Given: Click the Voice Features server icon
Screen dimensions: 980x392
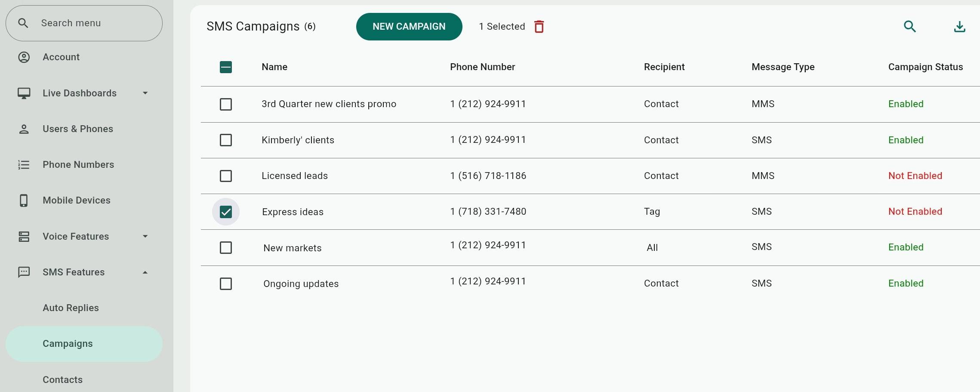Looking at the screenshot, I should 24,237.
